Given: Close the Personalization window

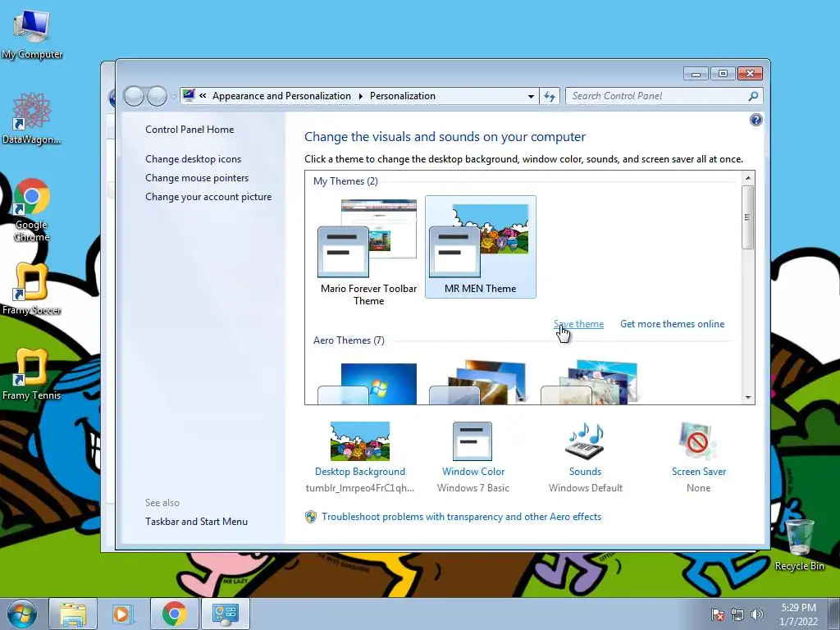Looking at the screenshot, I should tap(750, 73).
